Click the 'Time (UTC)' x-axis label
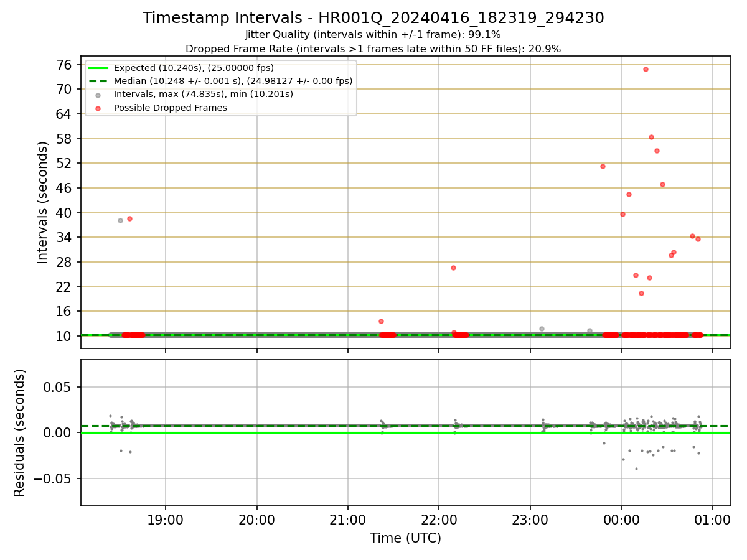This screenshot has height=560, width=747. (x=405, y=538)
